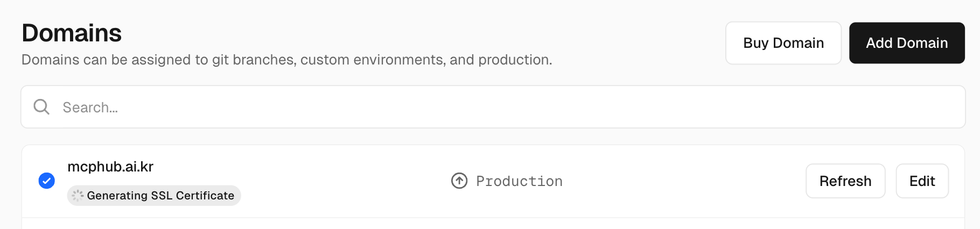Refresh the mcphub.ai.kr domain status
This screenshot has height=229, width=980.
(x=845, y=181)
